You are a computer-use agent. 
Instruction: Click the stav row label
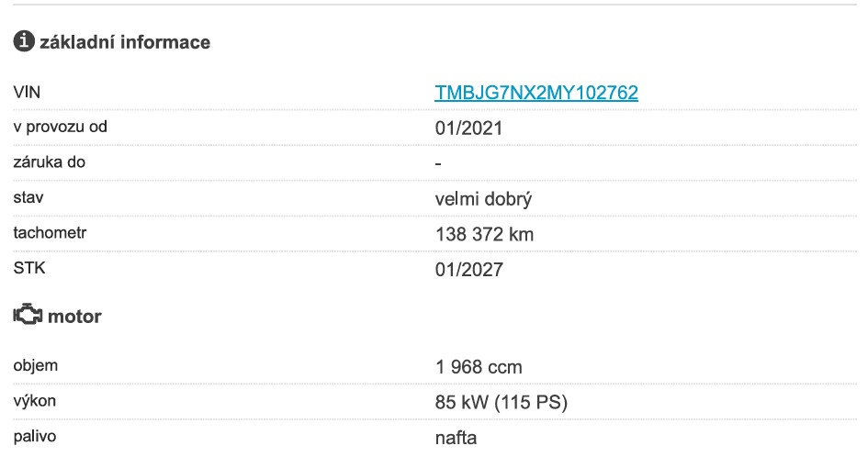[x=28, y=197]
